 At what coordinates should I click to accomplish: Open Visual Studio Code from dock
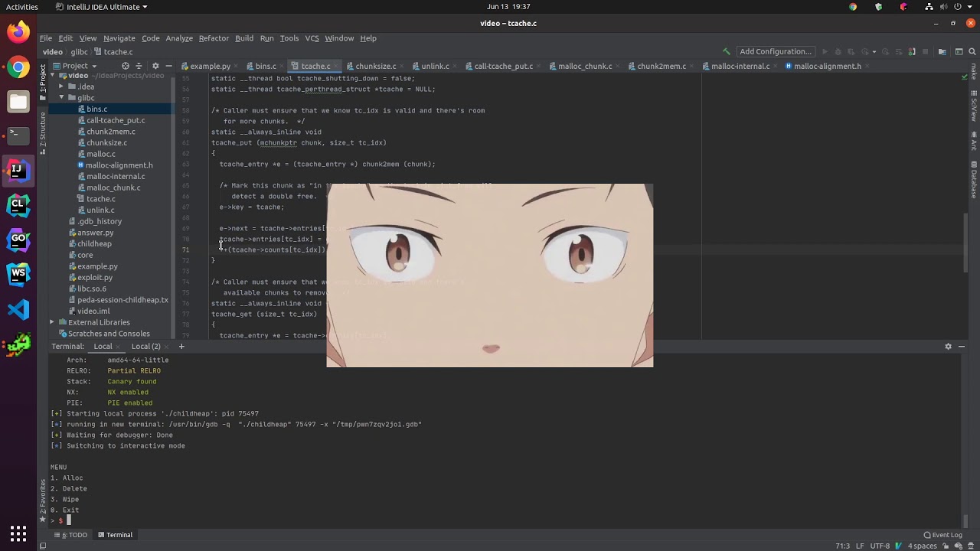click(18, 309)
